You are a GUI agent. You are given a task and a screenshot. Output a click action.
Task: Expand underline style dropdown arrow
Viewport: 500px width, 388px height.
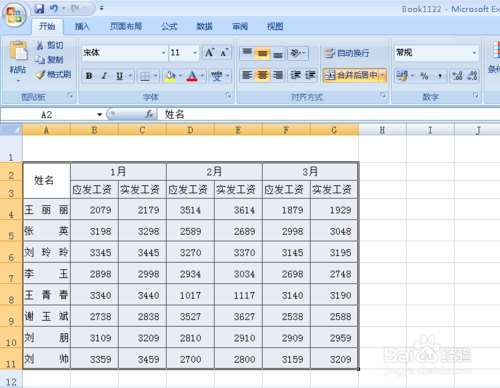(x=130, y=76)
